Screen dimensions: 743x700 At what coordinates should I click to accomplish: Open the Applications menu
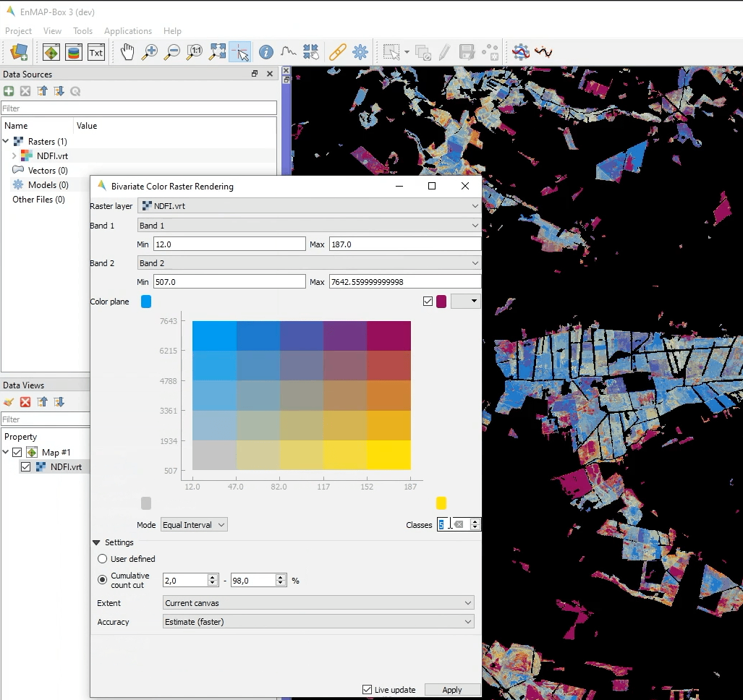click(127, 31)
